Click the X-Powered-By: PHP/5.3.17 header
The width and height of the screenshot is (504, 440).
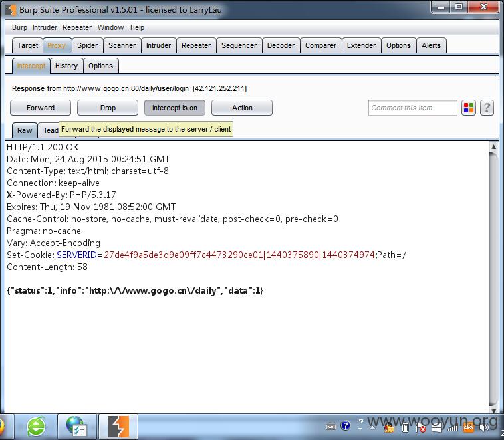(x=61, y=195)
